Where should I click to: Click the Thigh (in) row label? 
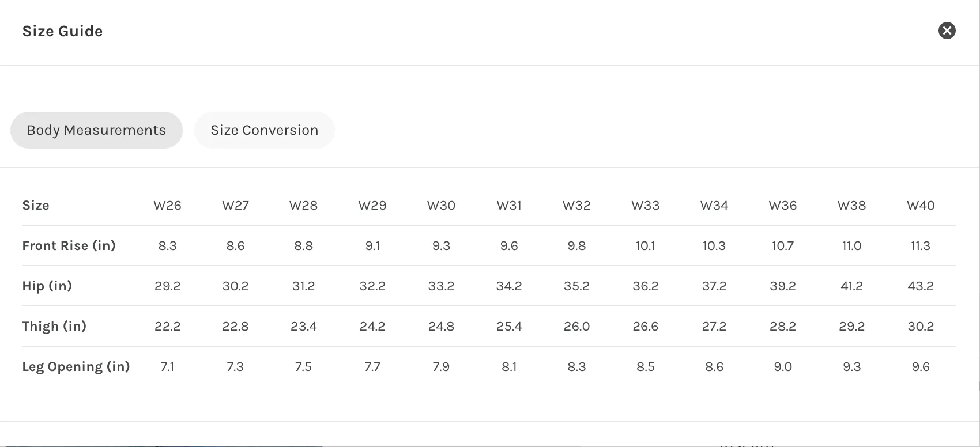pyautogui.click(x=54, y=327)
